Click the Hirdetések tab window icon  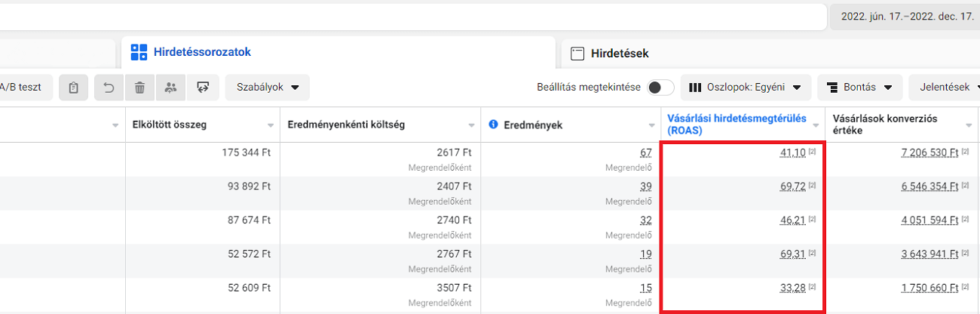pos(577,54)
